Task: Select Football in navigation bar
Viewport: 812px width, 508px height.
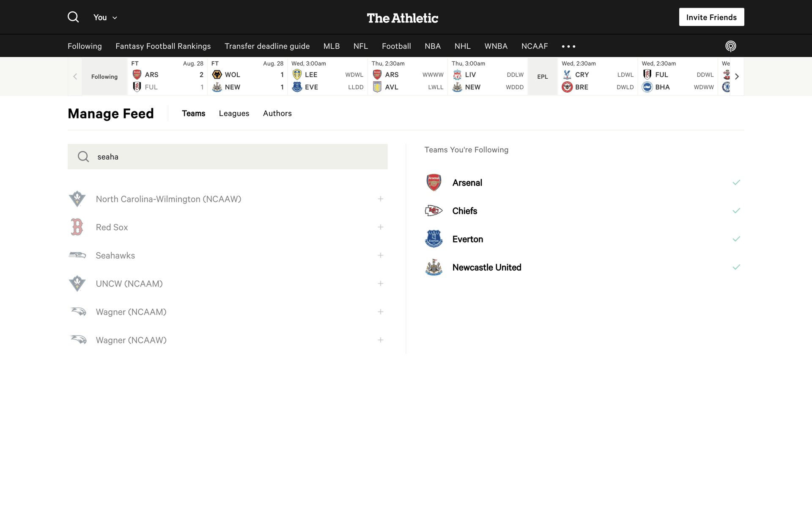Action: (396, 46)
